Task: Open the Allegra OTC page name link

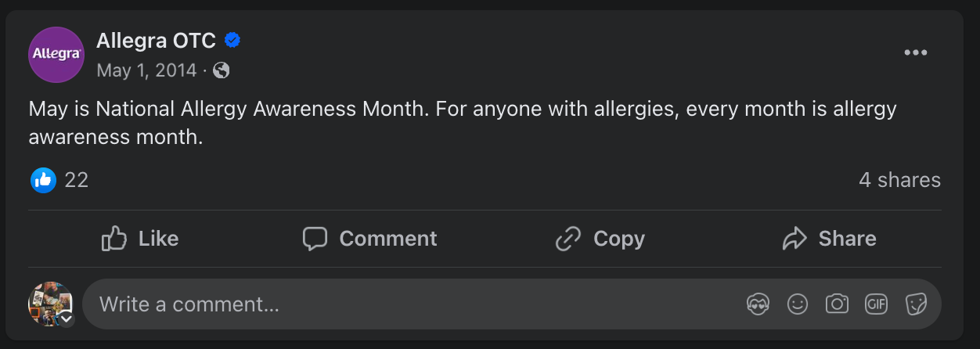Action: (156, 41)
